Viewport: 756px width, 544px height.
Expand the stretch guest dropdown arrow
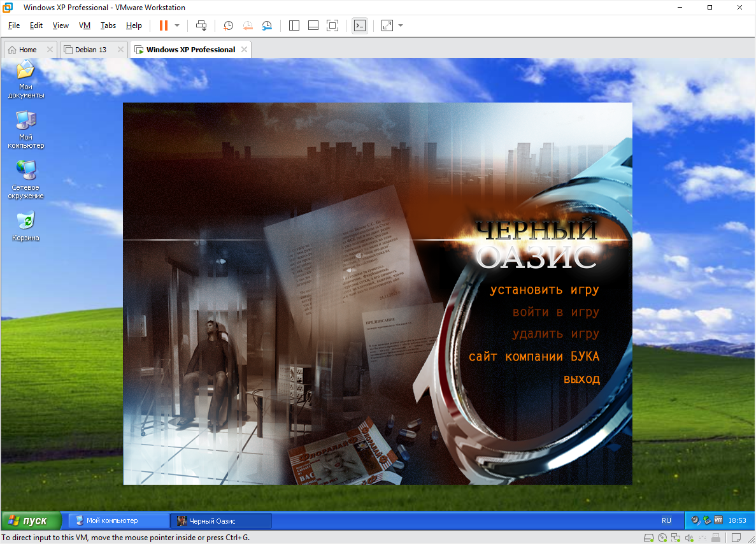(x=401, y=25)
